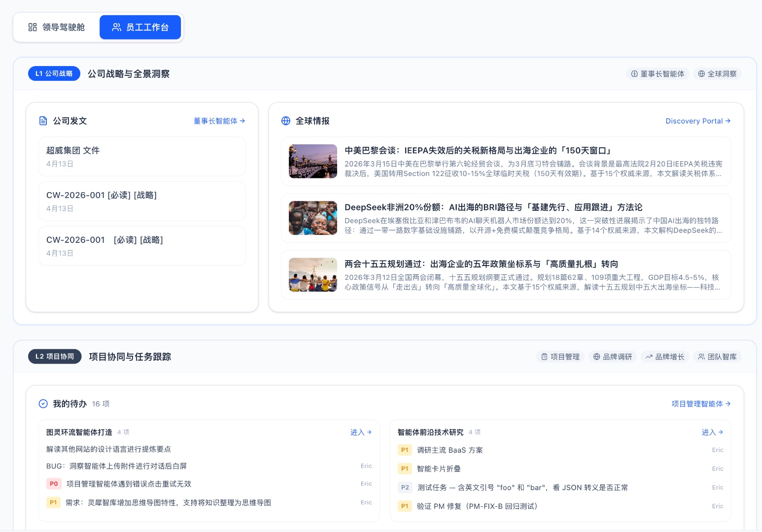Click the people icon on 员工工作台
This screenshot has height=532, width=762.
tap(116, 27)
